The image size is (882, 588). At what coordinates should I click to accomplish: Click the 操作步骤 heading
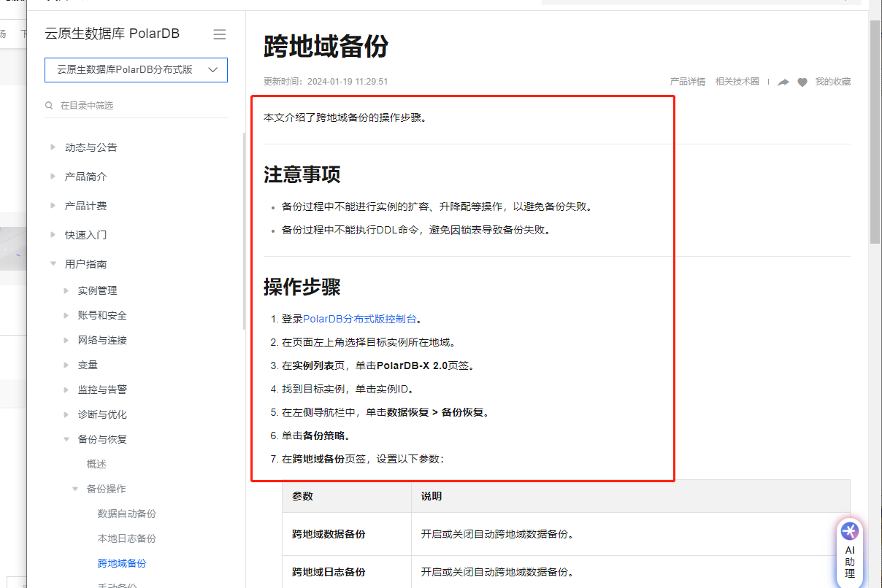pyautogui.click(x=302, y=287)
